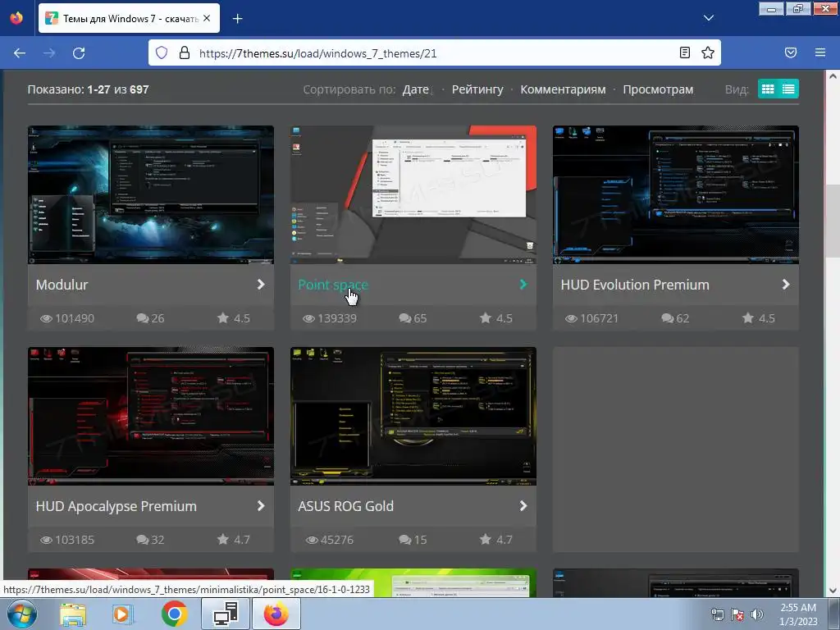This screenshot has width=840, height=630.
Task: Open HUD Apocalypse Premium thumbnail
Action: (151, 416)
